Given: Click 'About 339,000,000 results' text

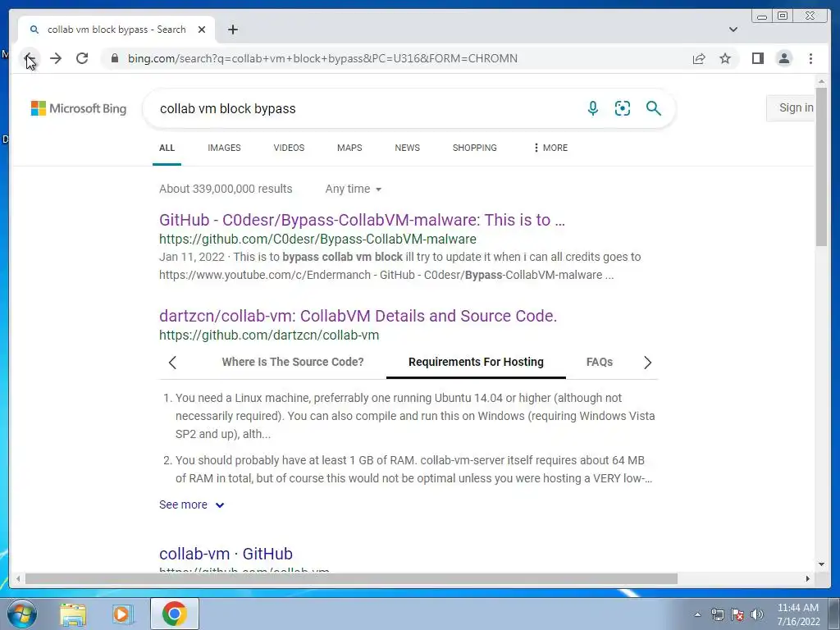Looking at the screenshot, I should pos(226,189).
